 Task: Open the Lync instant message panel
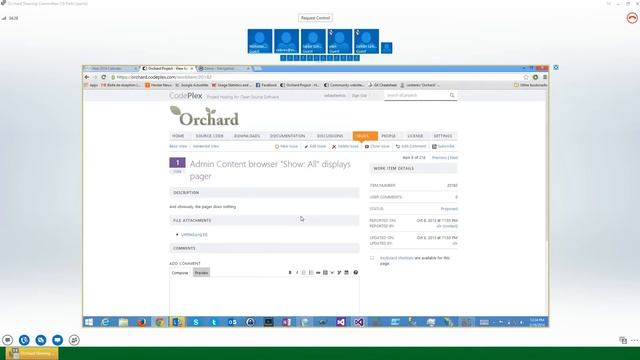tap(8, 340)
